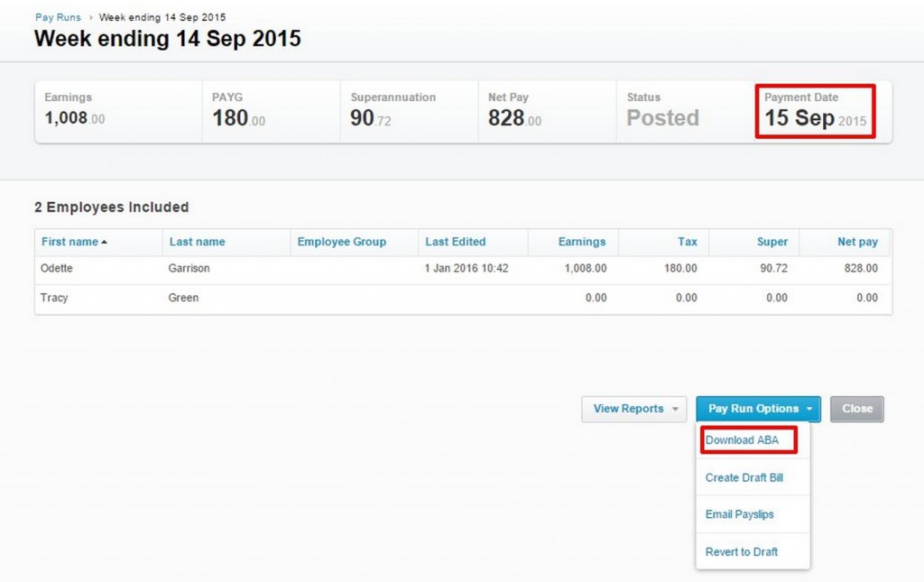Screen dimensions: 924x582
Task: Sort employees by Net pay column
Action: point(854,242)
